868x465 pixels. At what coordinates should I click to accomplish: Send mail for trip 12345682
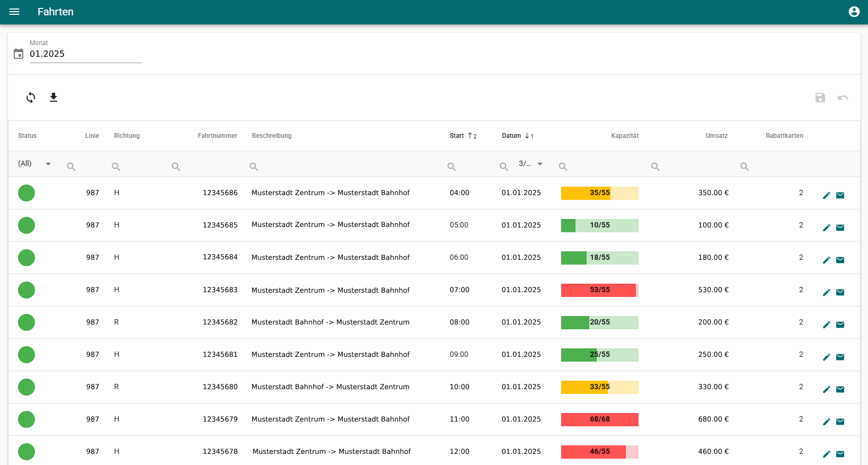pyautogui.click(x=840, y=325)
